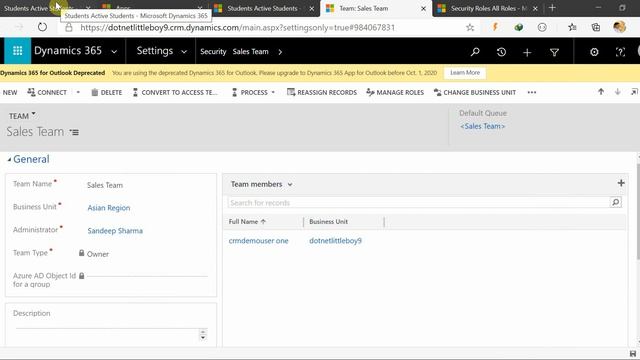Open the browser favorites list icon
Screen dimensions: 640x360
click(572, 27)
